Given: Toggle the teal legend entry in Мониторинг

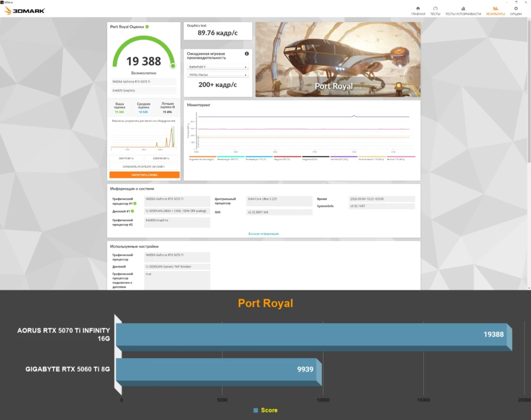Looking at the screenshot, I should coord(231,158).
